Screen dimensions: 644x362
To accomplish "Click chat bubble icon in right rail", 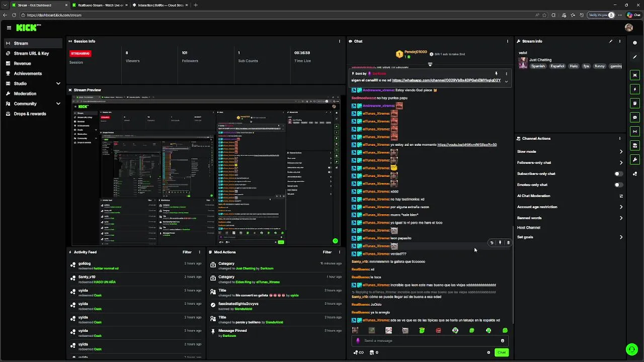I will click(635, 117).
